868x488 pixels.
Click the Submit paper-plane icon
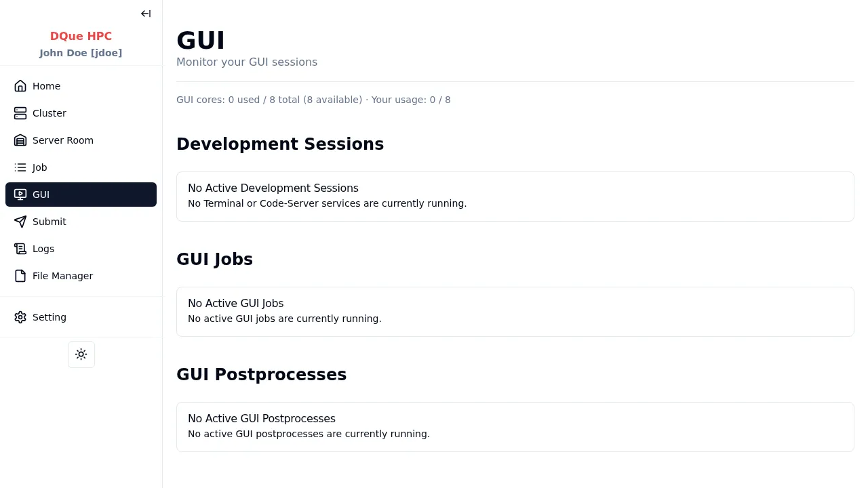pyautogui.click(x=20, y=222)
